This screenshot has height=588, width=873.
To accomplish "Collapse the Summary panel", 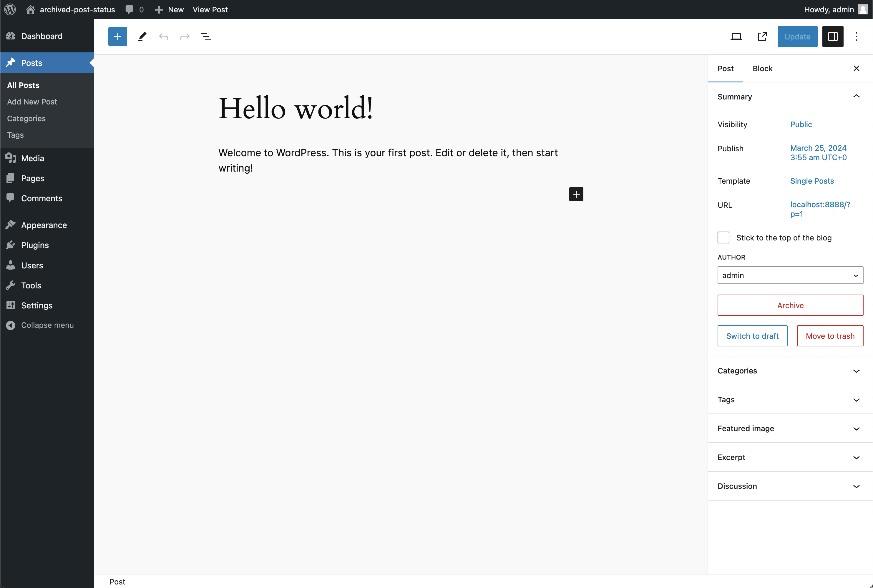I will (856, 96).
